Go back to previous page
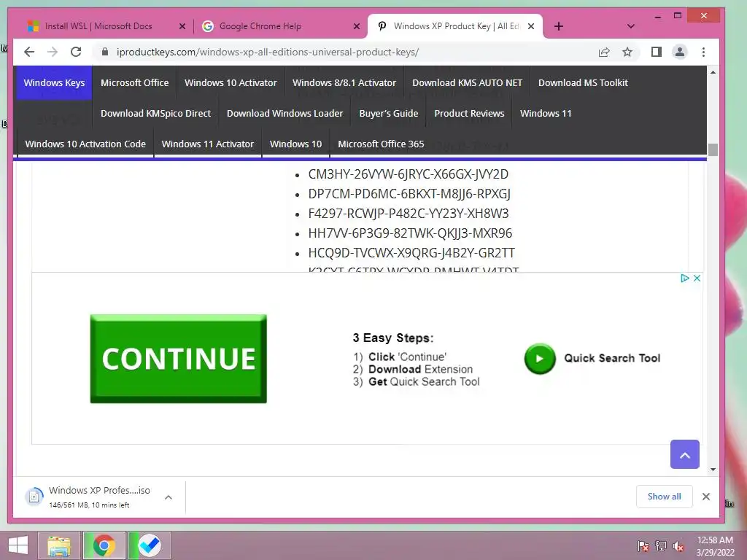 click(x=29, y=52)
